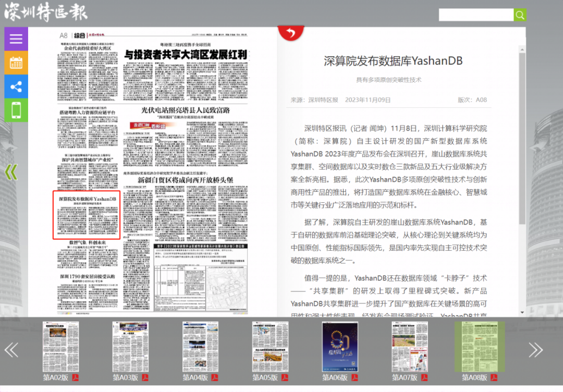Download PDF of 第A07版

[424, 377]
